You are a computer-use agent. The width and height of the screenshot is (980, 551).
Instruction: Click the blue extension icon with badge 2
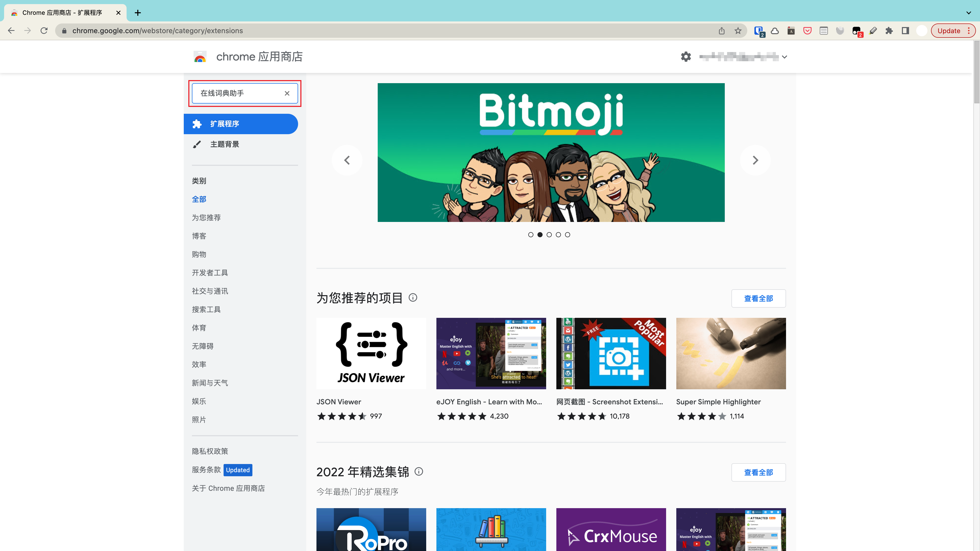(759, 31)
